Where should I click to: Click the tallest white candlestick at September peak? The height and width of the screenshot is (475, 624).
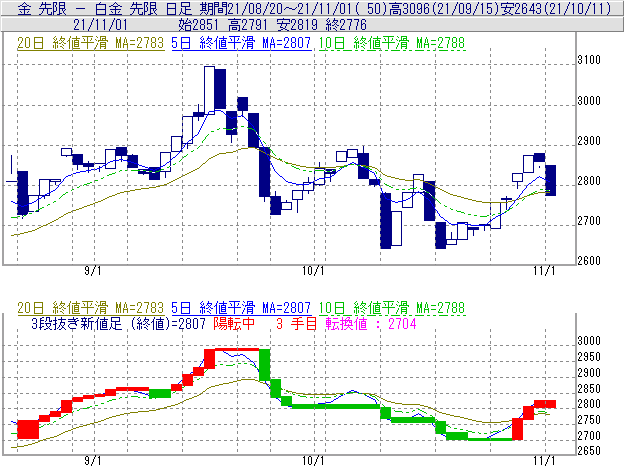[209, 90]
